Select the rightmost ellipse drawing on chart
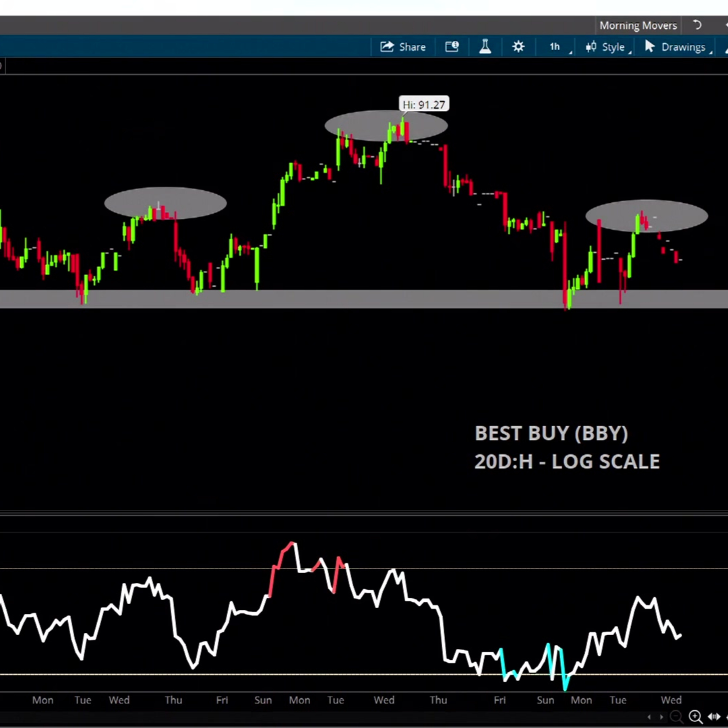 pos(647,216)
